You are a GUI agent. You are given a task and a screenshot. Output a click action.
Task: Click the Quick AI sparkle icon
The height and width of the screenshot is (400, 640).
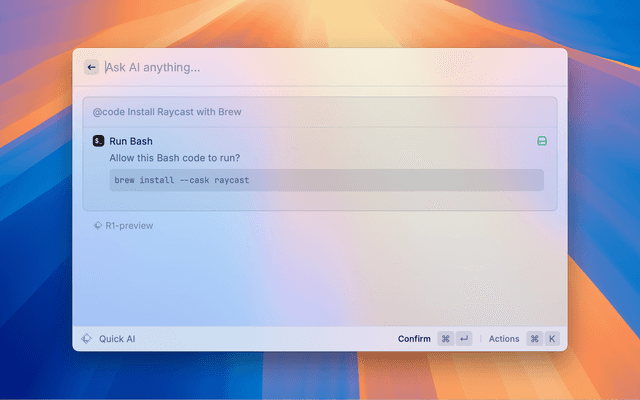(87, 339)
